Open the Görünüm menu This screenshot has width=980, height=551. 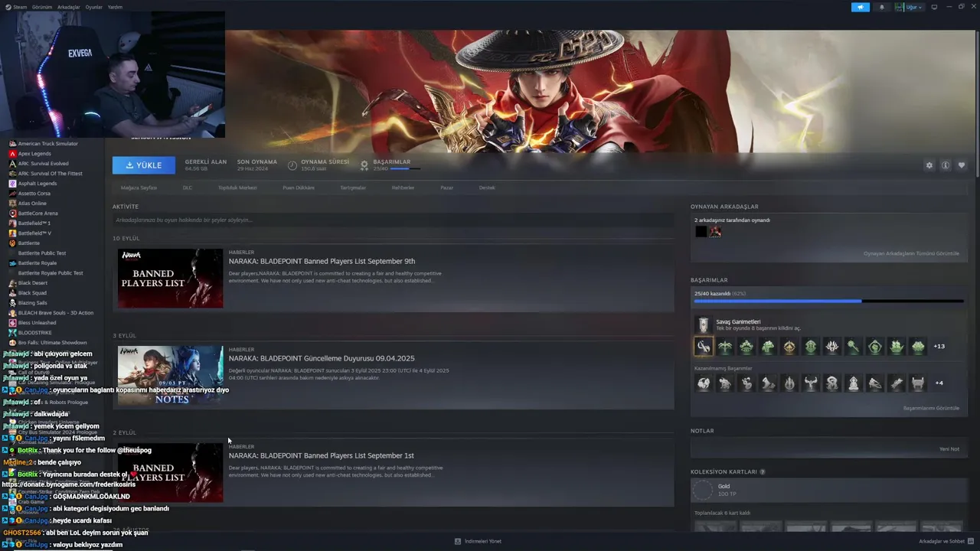(x=42, y=7)
